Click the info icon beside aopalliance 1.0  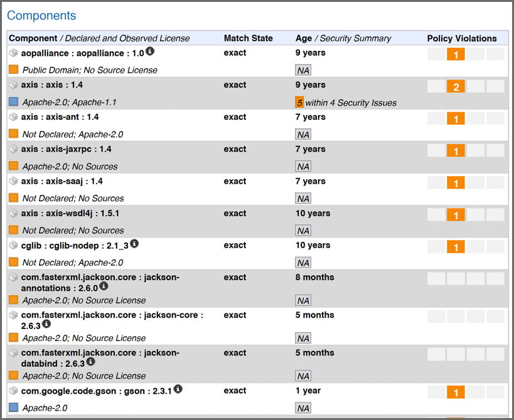click(150, 51)
